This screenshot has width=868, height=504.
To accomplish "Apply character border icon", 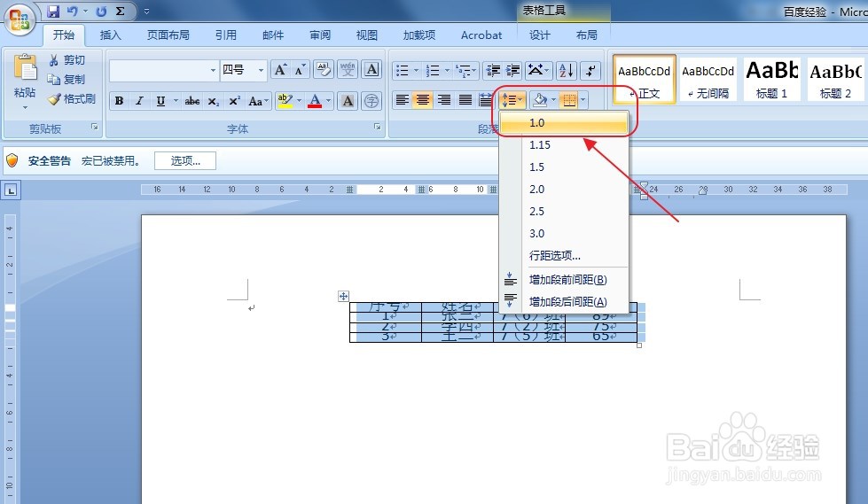I will [x=372, y=70].
